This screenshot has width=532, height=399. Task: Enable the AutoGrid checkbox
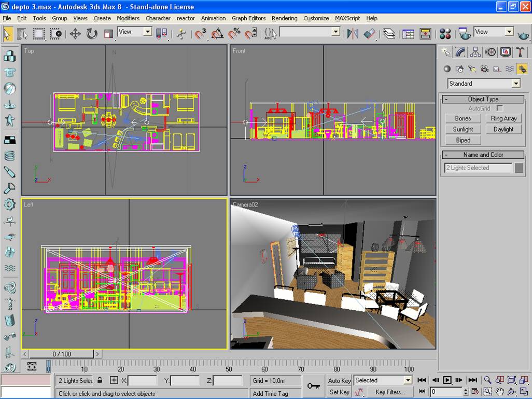[500, 108]
